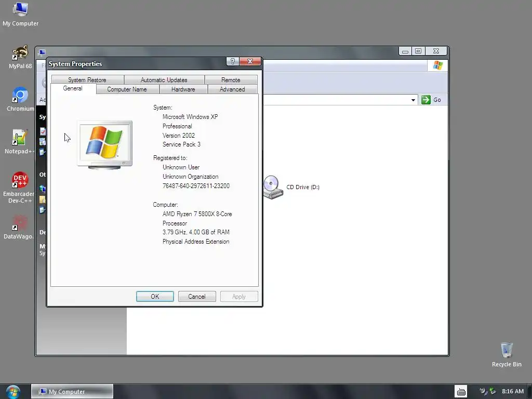This screenshot has height=399, width=532.
Task: Click 'AMD Ryzen 7 5800X 8-Core' text
Action: [x=197, y=214]
